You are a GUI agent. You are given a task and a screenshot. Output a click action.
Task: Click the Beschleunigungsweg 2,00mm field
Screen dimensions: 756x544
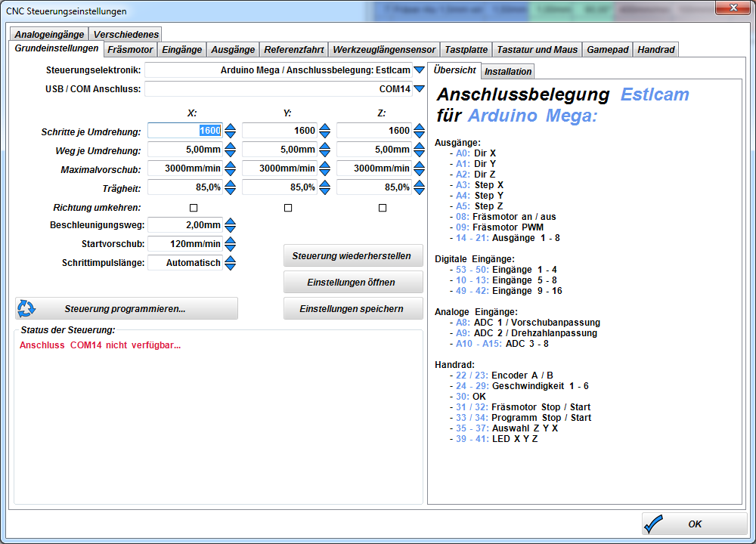[x=185, y=225]
